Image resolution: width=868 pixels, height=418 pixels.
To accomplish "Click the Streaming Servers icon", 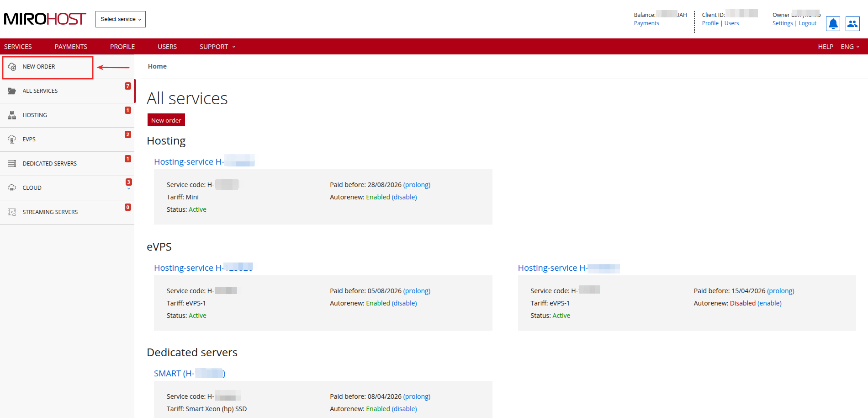I will 12,212.
